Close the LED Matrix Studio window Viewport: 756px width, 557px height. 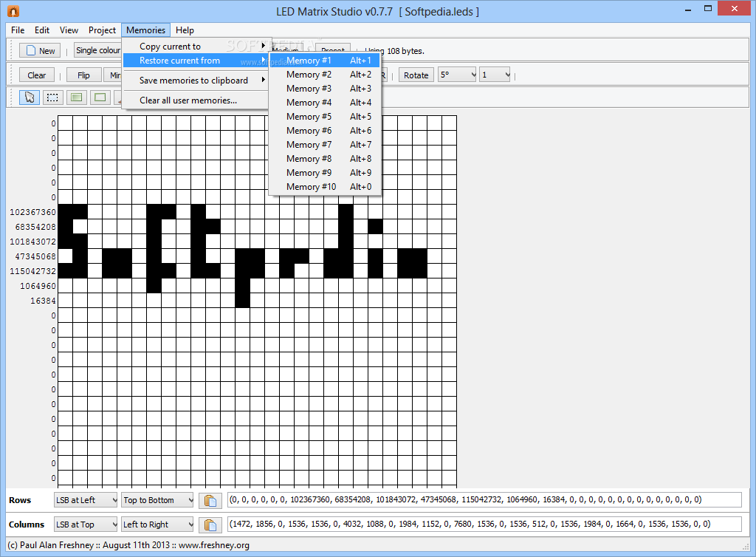click(735, 9)
